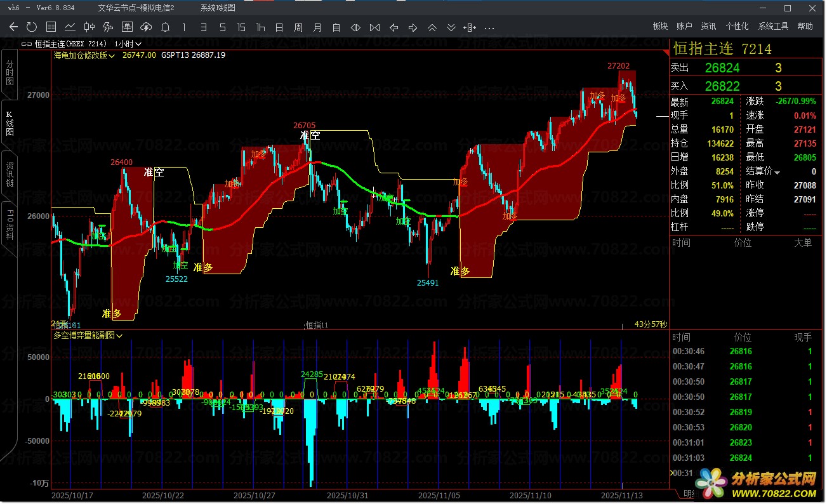Open the 个性化 menu
Screen dimensions: 827x504
(736, 26)
